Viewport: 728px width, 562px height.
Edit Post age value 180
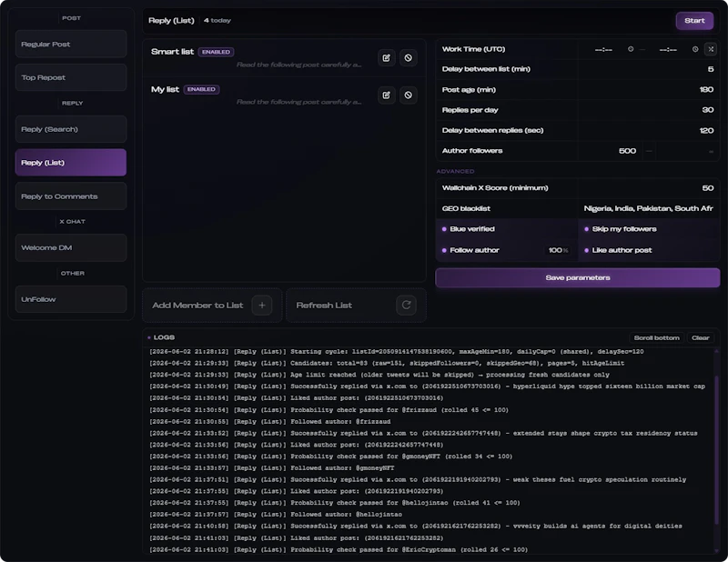click(x=648, y=89)
